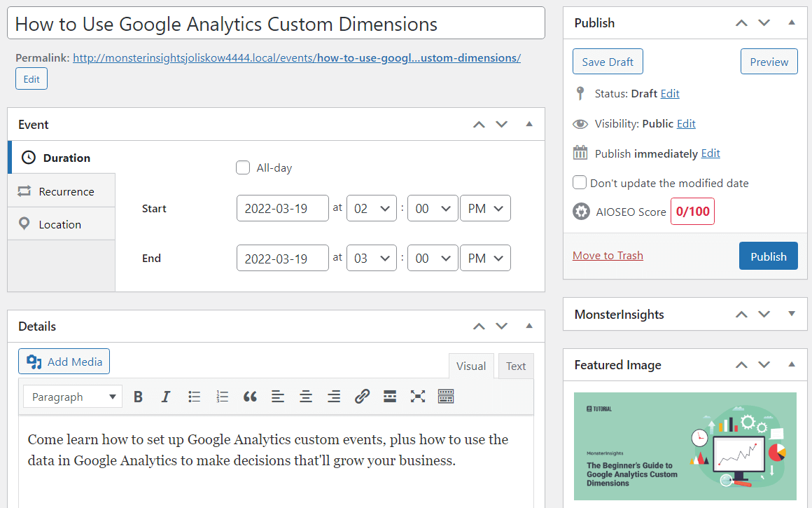The height and width of the screenshot is (508, 812).
Task: Apply italic formatting to text
Action: click(166, 397)
